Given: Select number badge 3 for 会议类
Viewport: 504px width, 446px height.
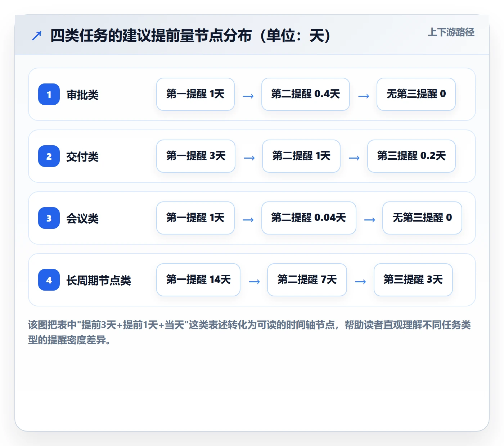Looking at the screenshot, I should (49, 218).
